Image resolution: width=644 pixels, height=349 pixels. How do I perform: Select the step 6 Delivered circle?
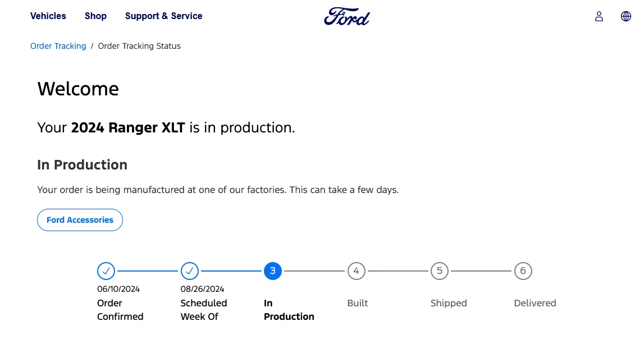pyautogui.click(x=523, y=271)
